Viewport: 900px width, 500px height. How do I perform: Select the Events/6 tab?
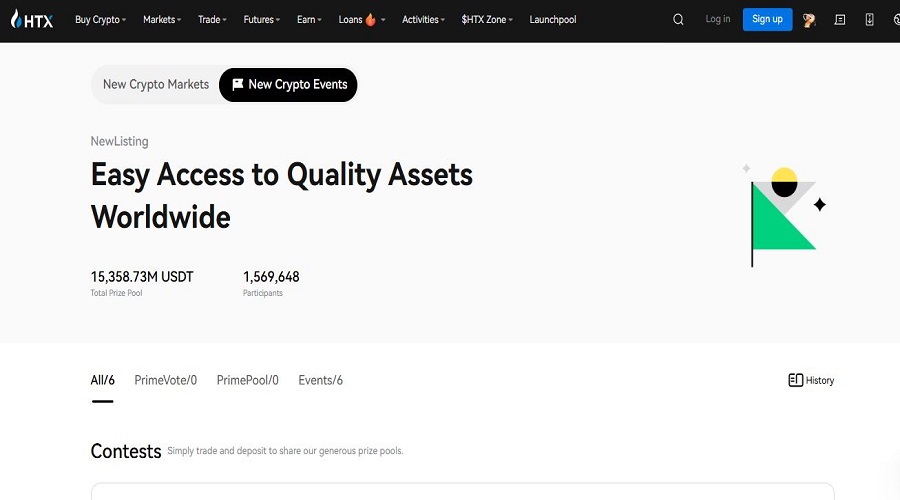coord(320,380)
